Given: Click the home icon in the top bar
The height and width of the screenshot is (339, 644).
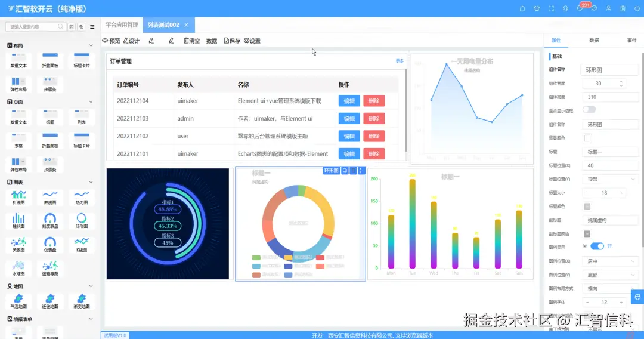Looking at the screenshot, I should click(x=522, y=8).
